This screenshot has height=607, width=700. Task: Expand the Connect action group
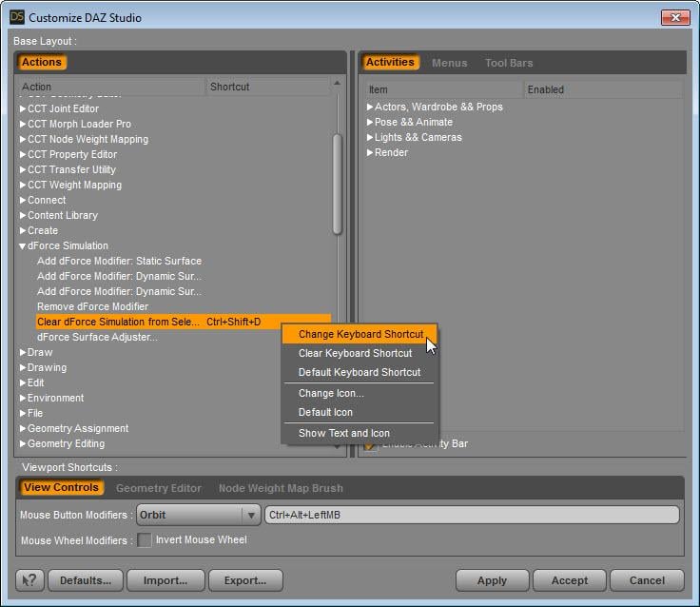(x=22, y=200)
